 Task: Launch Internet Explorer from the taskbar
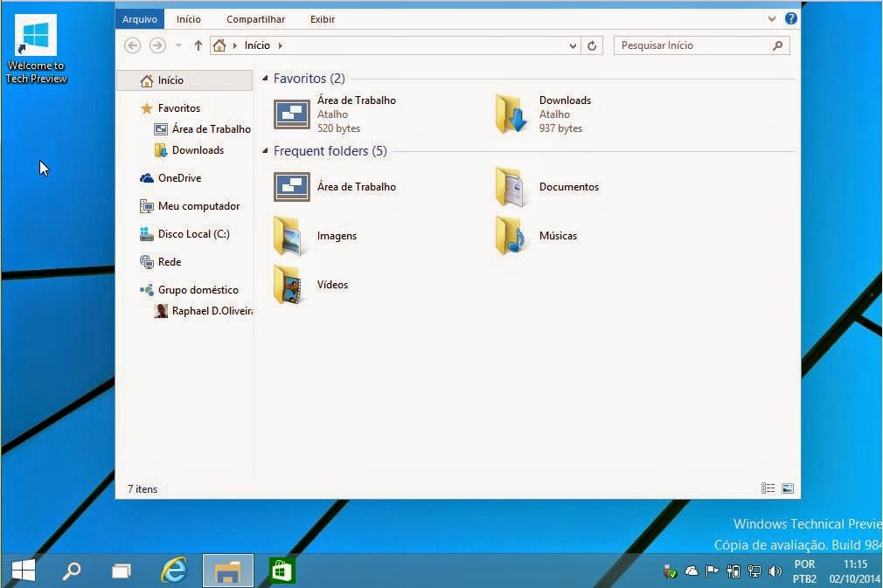(x=174, y=571)
